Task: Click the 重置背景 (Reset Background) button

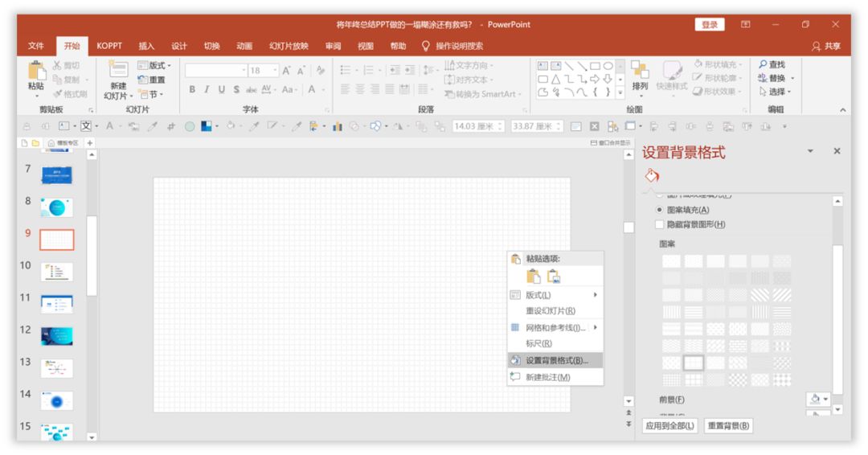Action: click(728, 425)
